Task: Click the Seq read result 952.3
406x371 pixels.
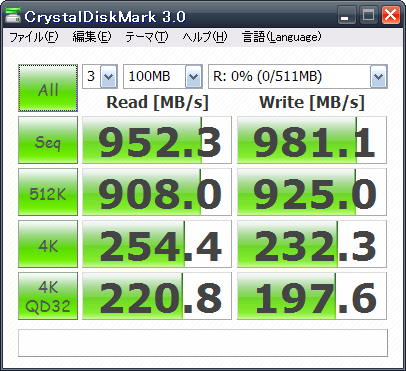Action: tap(157, 140)
